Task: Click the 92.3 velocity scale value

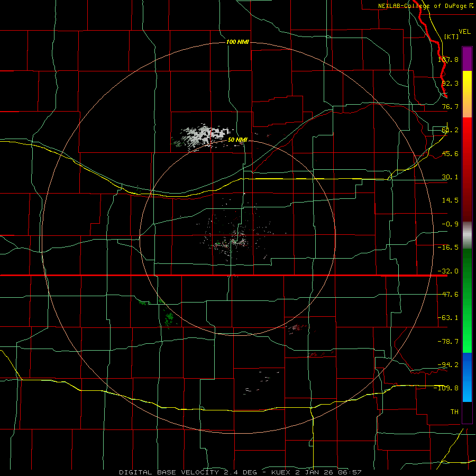Action: point(450,83)
